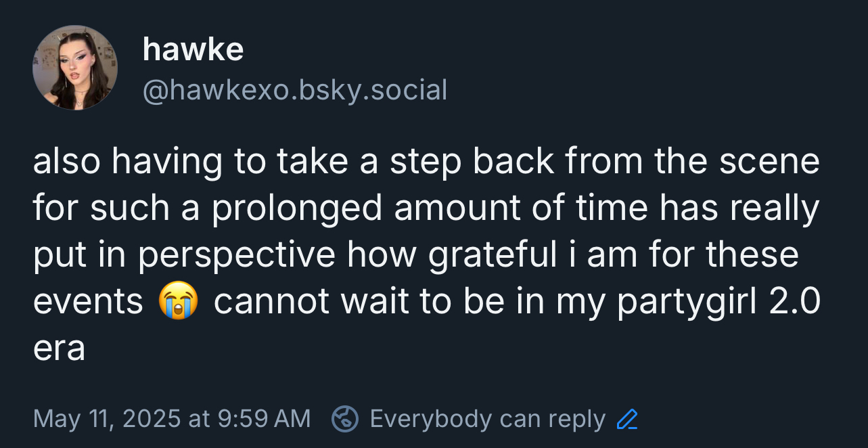Click the display name "hawke"
Screen dimensions: 868x448
coord(193,49)
